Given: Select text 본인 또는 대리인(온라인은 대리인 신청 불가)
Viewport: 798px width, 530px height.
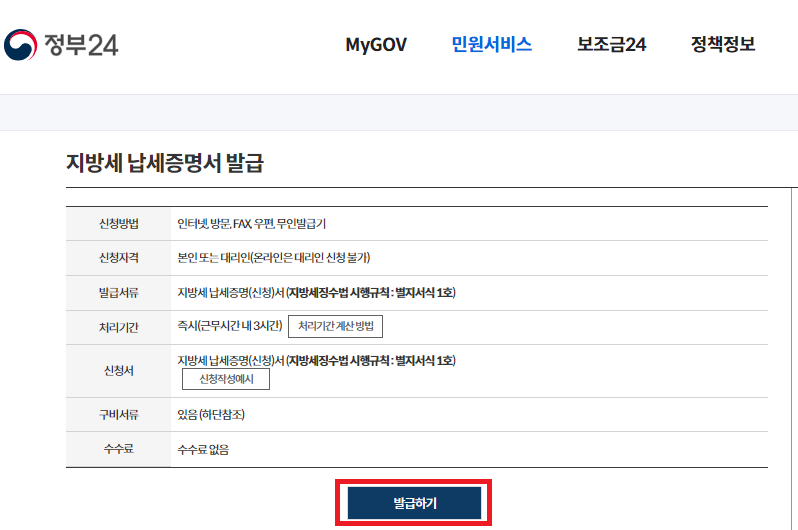Looking at the screenshot, I should pyautogui.click(x=273, y=258).
